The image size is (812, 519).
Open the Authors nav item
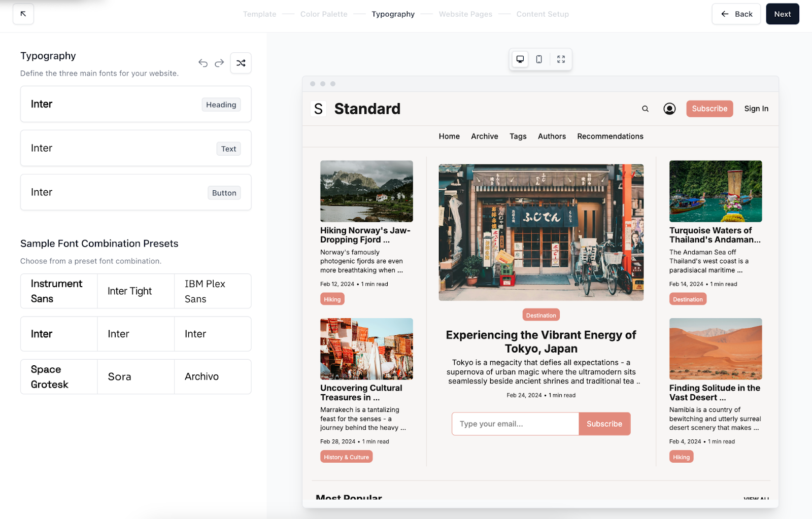(552, 136)
